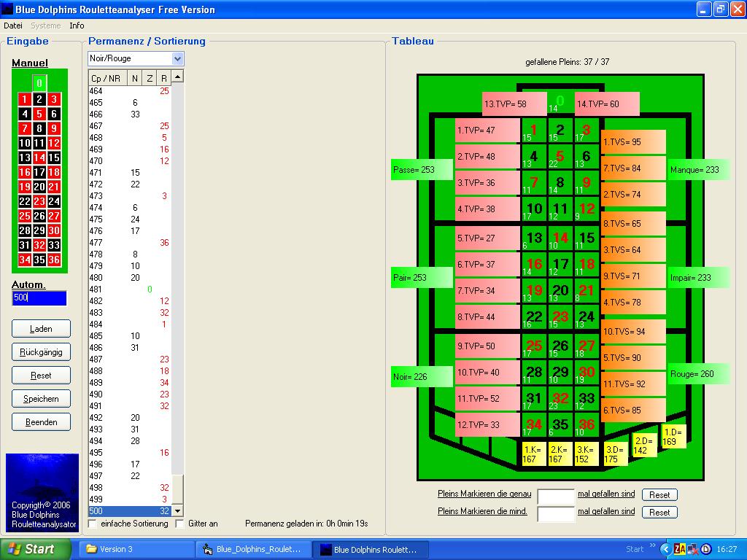The image size is (747, 560).
Task: Switch to Blue_Dolphins_Roulet... taskbar item
Action: (254, 549)
